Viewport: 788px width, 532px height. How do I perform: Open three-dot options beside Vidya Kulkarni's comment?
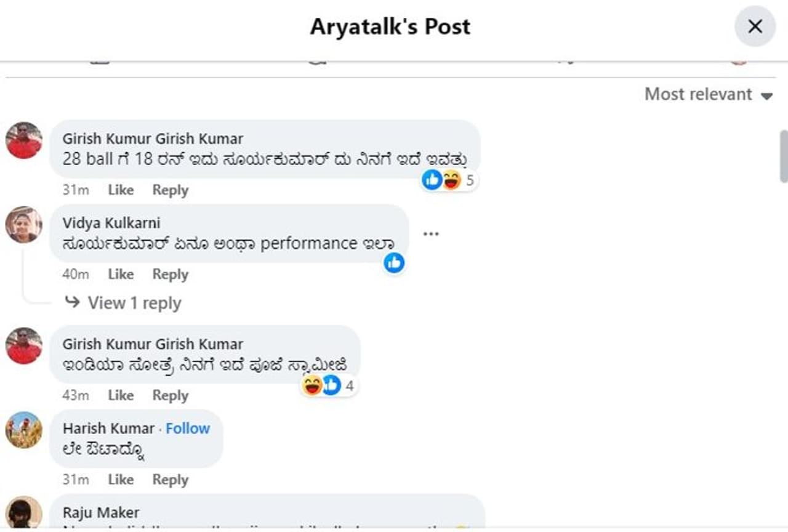pos(431,234)
